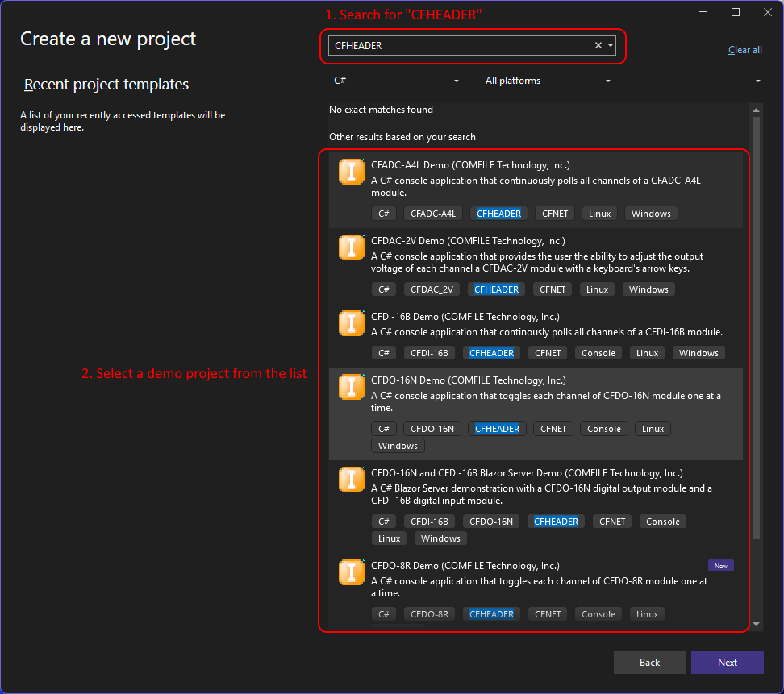Click inside the CFHEADER search box
This screenshot has width=784, height=694.
pyautogui.click(x=460, y=46)
